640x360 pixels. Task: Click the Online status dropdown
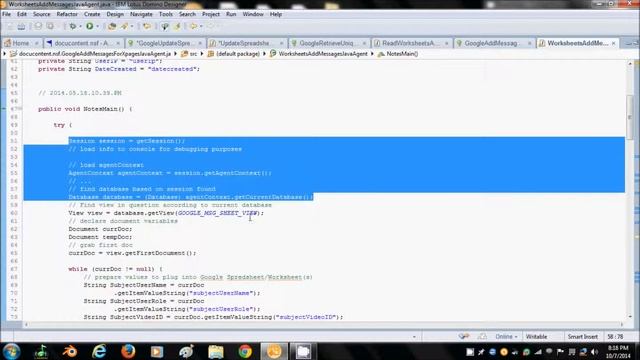coord(507,337)
